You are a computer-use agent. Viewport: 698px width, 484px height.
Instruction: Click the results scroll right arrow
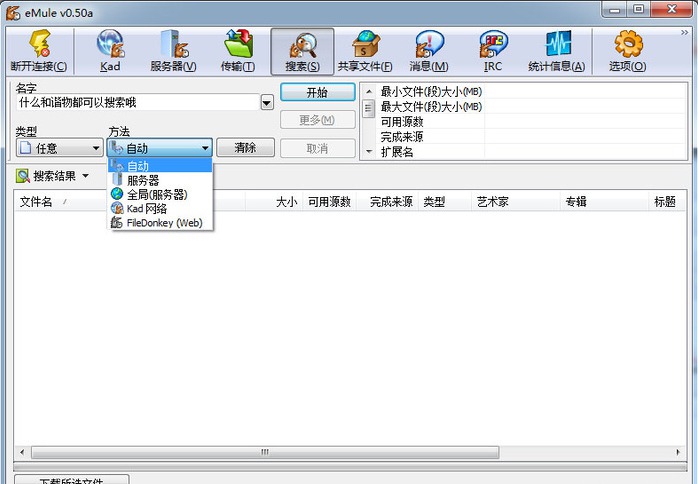tap(678, 452)
